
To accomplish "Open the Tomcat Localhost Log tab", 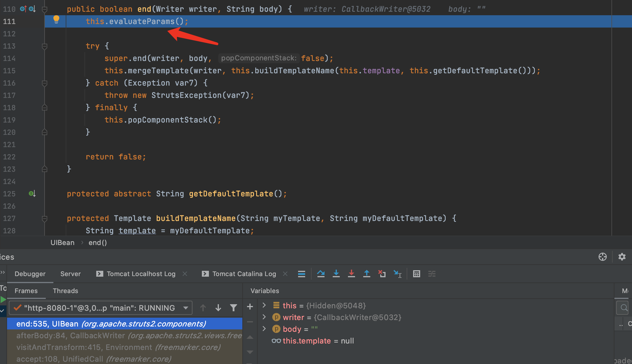I will click(141, 274).
